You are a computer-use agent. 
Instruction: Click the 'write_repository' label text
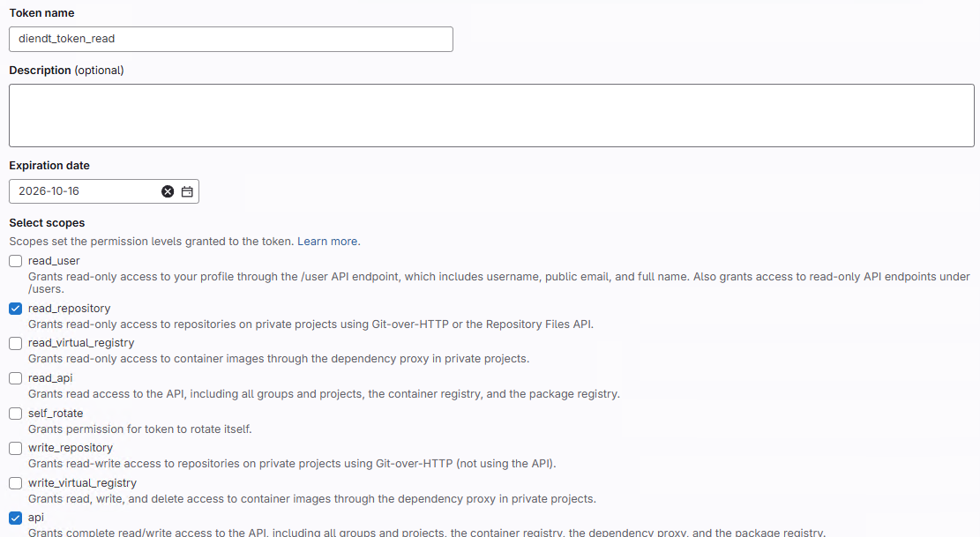pos(71,448)
